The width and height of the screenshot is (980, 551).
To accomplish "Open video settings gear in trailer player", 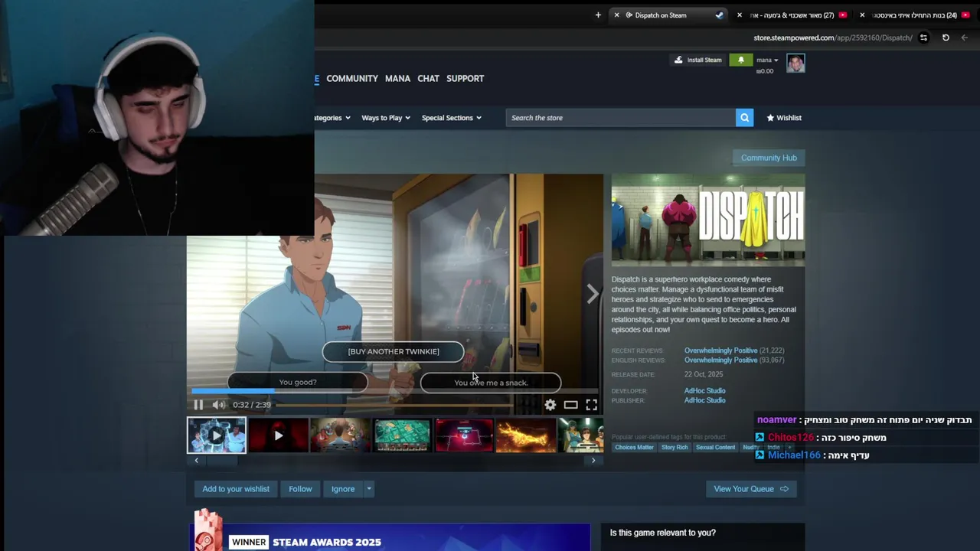I will click(x=550, y=405).
